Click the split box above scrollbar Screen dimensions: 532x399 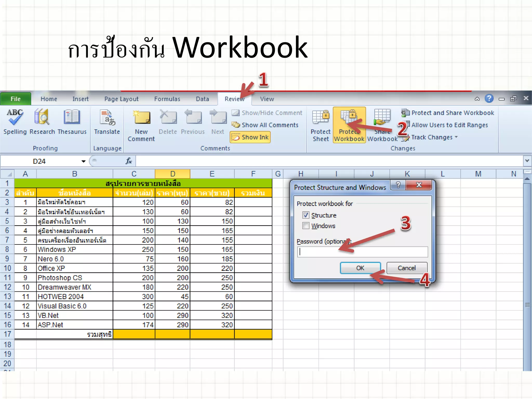point(527,172)
